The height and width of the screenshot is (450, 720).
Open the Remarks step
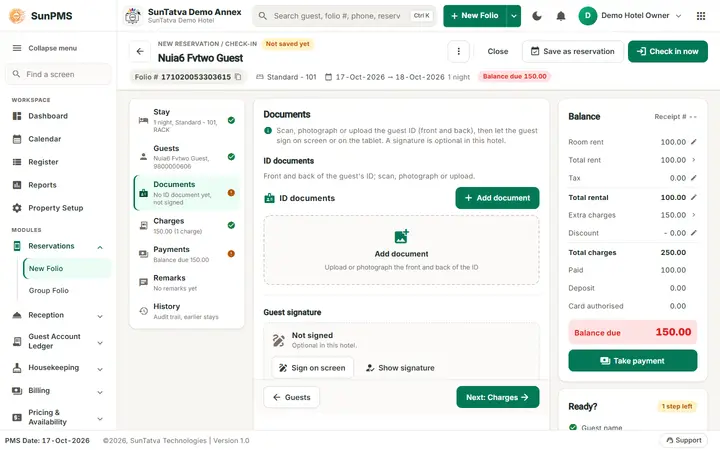(x=187, y=283)
